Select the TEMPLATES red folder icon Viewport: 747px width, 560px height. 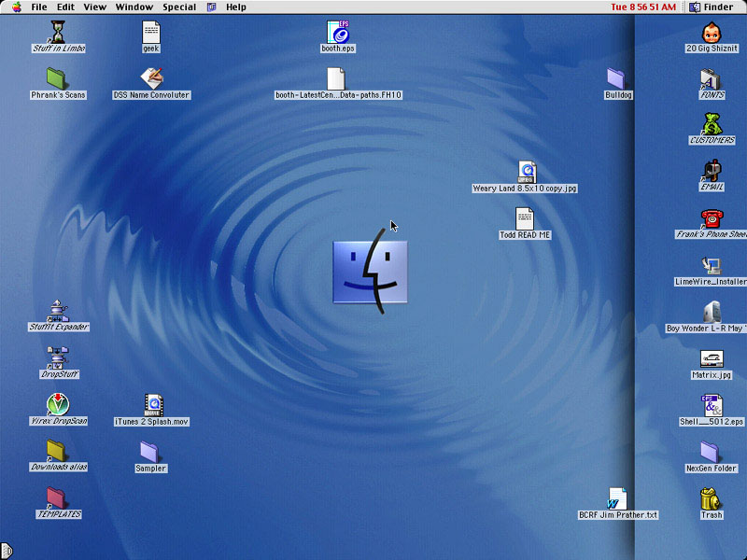(x=56, y=498)
